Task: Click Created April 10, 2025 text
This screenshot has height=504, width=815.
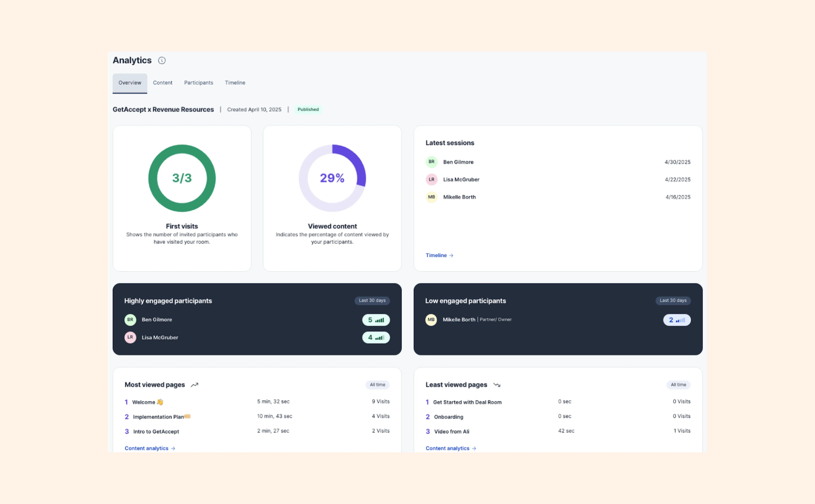Action: [254, 110]
